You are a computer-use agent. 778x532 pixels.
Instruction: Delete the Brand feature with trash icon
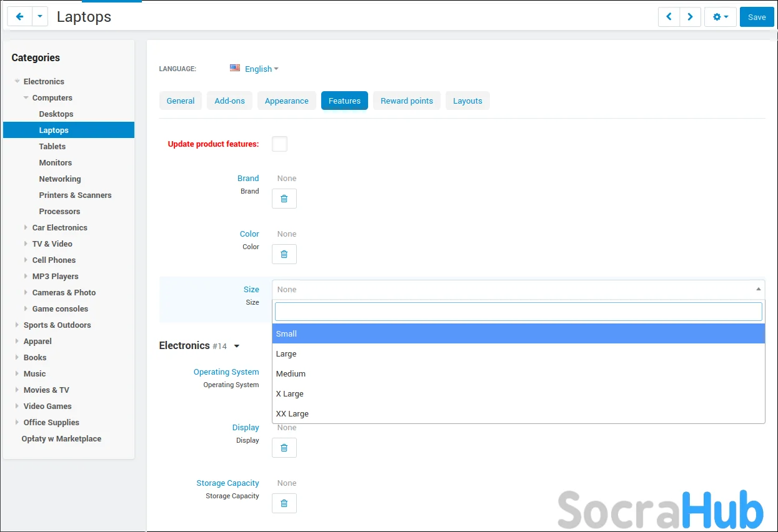(x=284, y=199)
